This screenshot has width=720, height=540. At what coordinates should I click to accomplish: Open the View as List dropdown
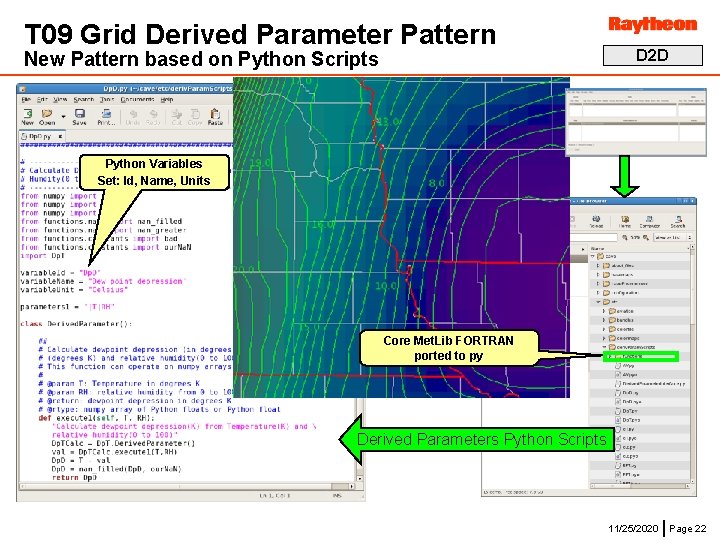point(673,237)
